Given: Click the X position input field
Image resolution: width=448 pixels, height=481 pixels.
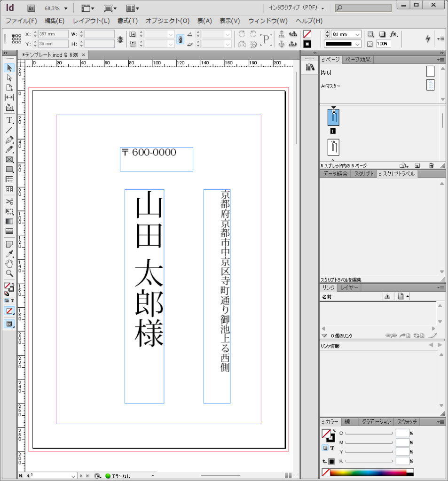Looking at the screenshot, I should (53, 34).
